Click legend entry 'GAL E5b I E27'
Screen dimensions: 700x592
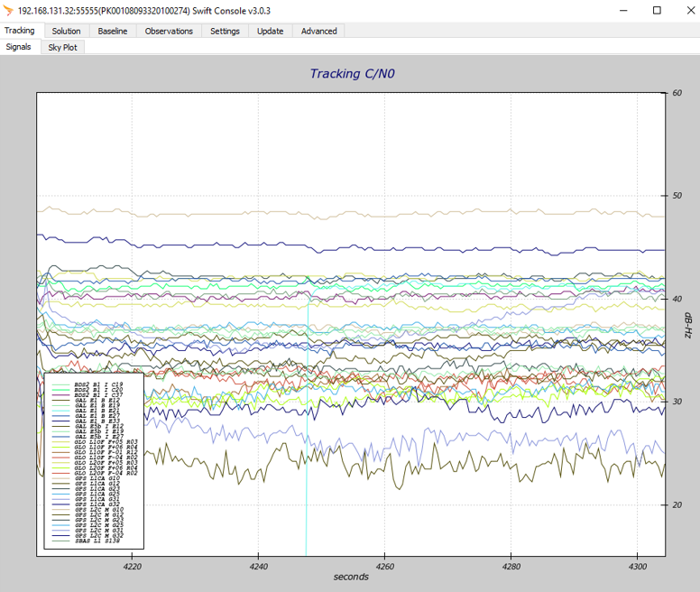87,437
